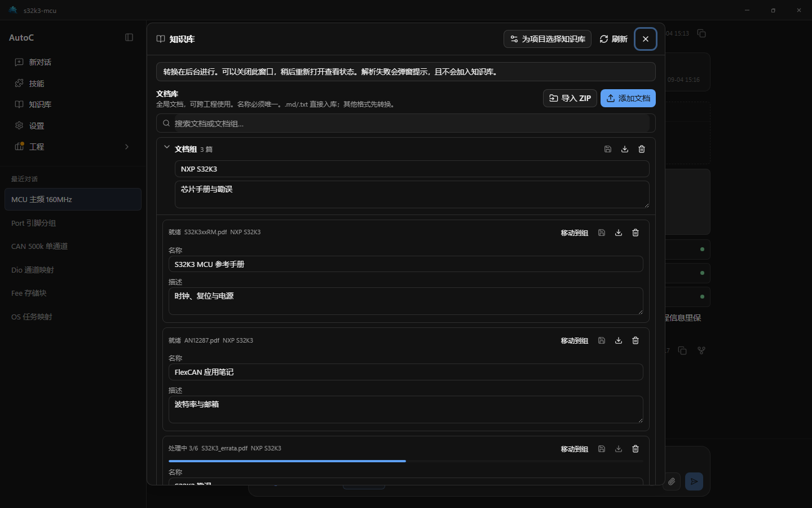The width and height of the screenshot is (812, 508).
Task: Save changes to S32K3_errata.pdf document
Action: (x=602, y=449)
